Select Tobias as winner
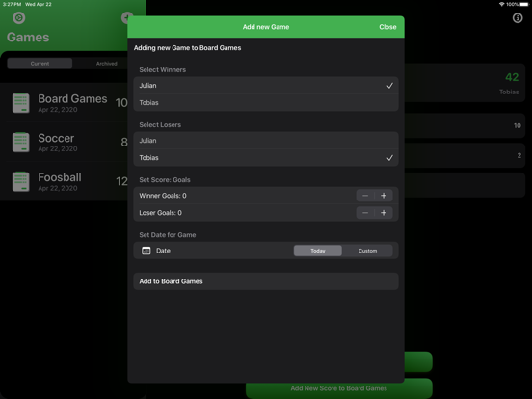532x399 pixels. pos(266,103)
